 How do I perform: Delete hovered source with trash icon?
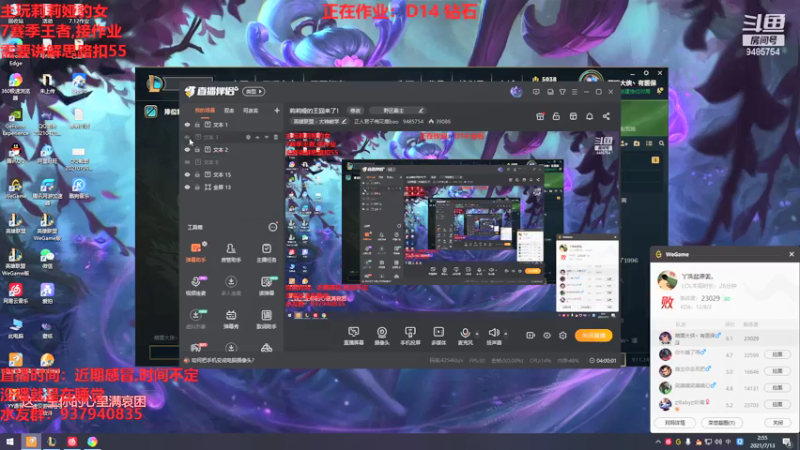click(x=276, y=137)
